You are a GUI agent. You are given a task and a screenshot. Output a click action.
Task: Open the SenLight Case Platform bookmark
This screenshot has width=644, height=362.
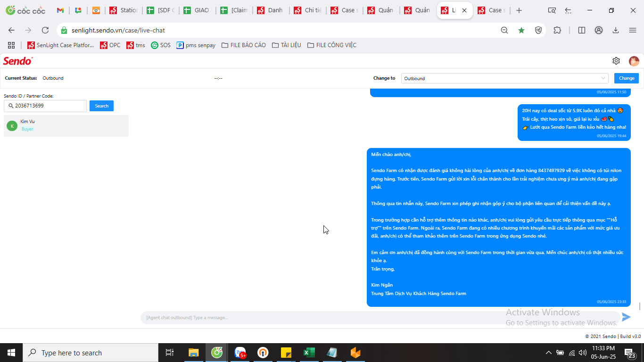(61, 45)
